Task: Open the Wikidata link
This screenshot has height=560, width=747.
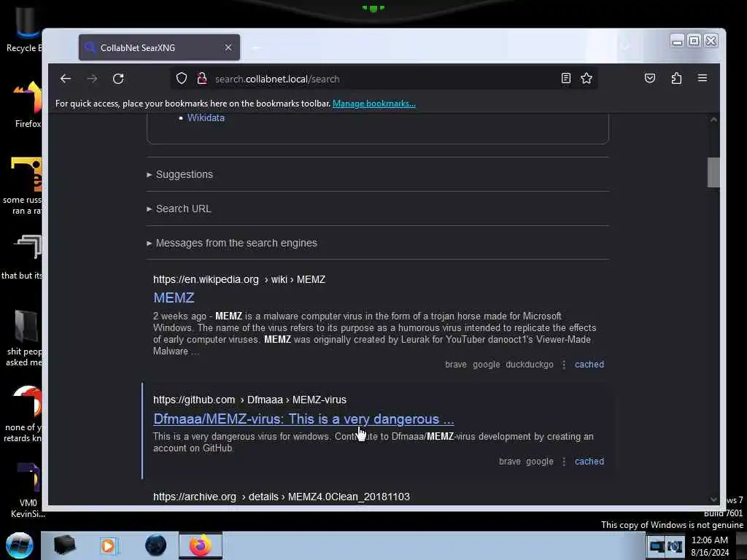Action: tap(206, 117)
